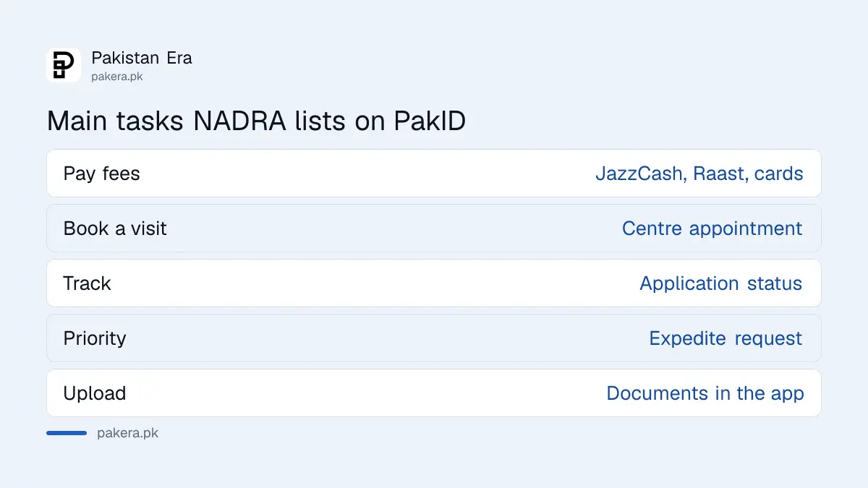Viewport: 868px width, 488px height.
Task: Select the 'Track' row label
Action: point(87,283)
